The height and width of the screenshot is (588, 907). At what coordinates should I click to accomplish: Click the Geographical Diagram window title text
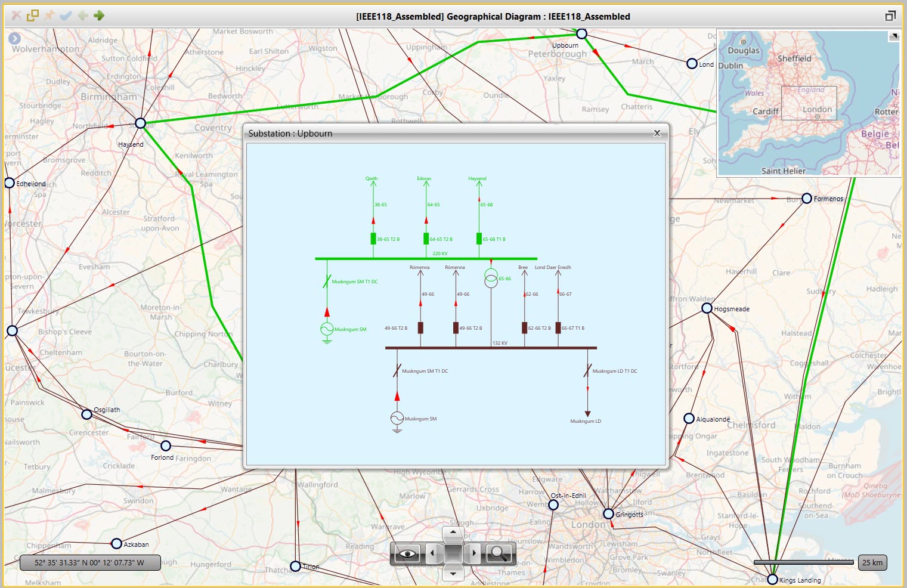click(x=493, y=16)
